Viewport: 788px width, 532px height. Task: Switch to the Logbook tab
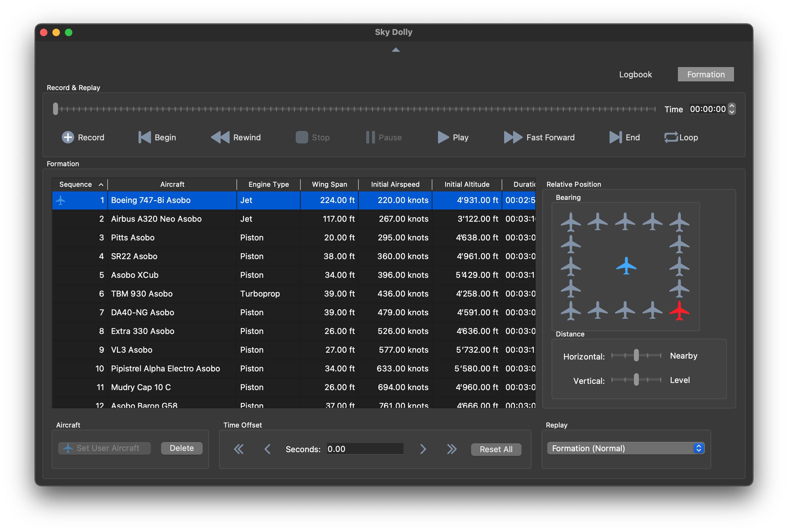tap(635, 74)
